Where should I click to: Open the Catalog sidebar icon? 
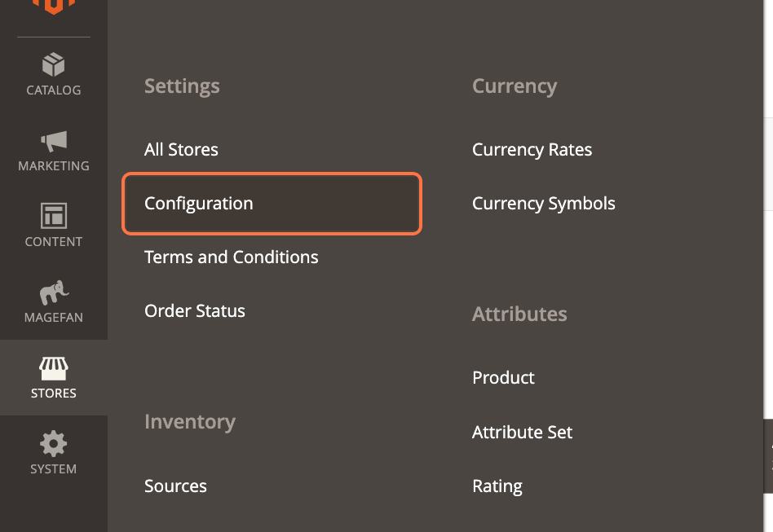(x=53, y=65)
